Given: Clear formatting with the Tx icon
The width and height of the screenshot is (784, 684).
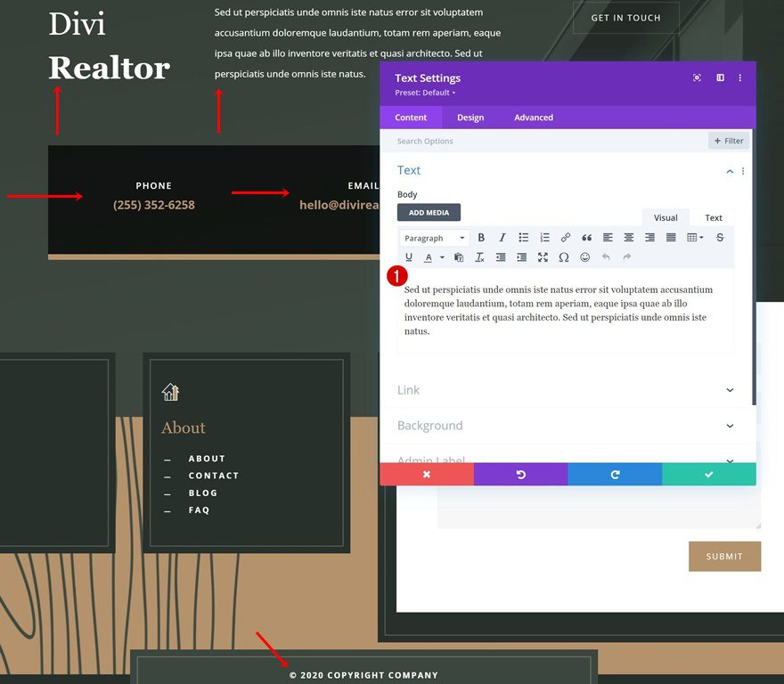Looking at the screenshot, I should pos(479,257).
